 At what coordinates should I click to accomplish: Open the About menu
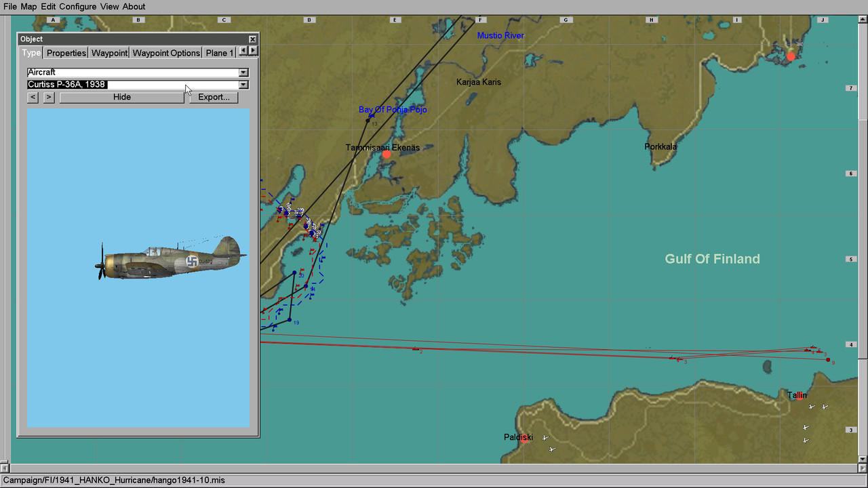coord(134,7)
